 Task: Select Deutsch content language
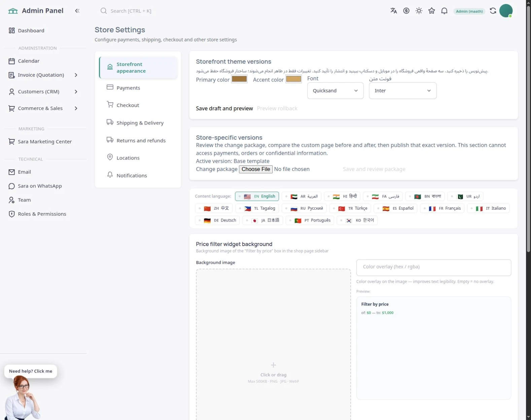(217, 220)
